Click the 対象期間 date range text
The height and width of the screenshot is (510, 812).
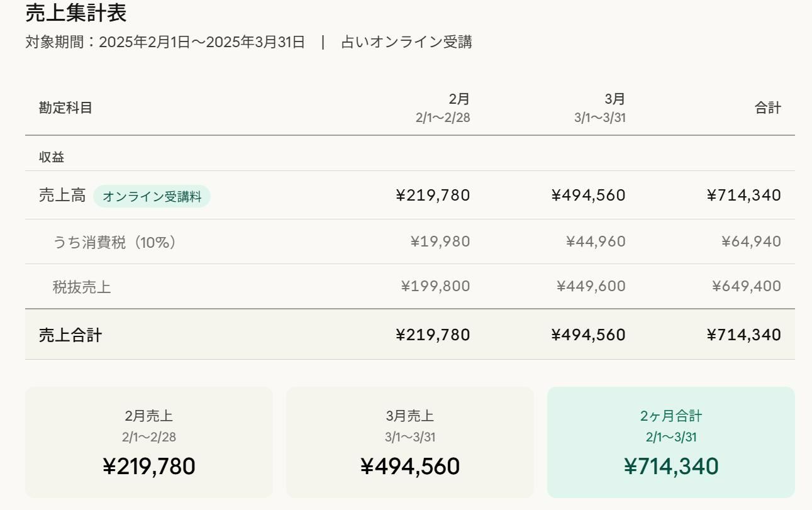click(165, 42)
